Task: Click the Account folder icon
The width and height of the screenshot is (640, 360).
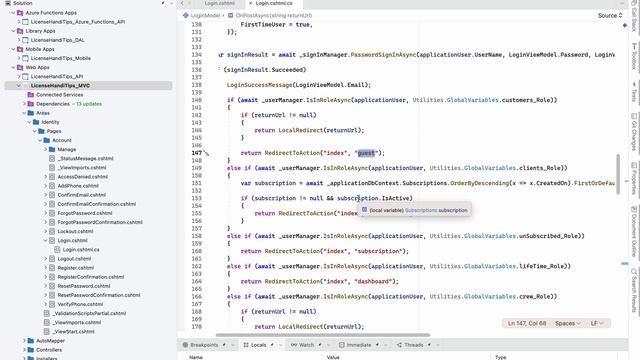Action: click(47, 140)
